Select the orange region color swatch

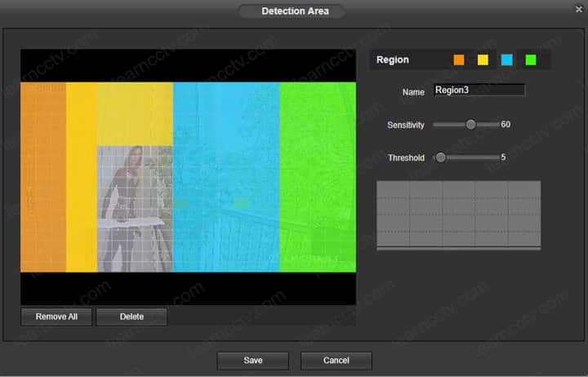tap(459, 60)
